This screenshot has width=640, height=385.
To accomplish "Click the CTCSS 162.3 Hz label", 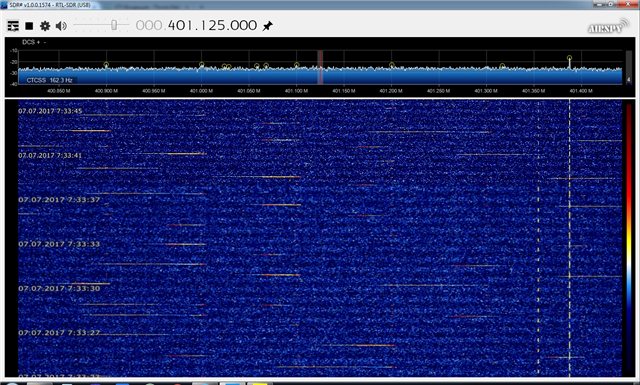I will pos(49,80).
